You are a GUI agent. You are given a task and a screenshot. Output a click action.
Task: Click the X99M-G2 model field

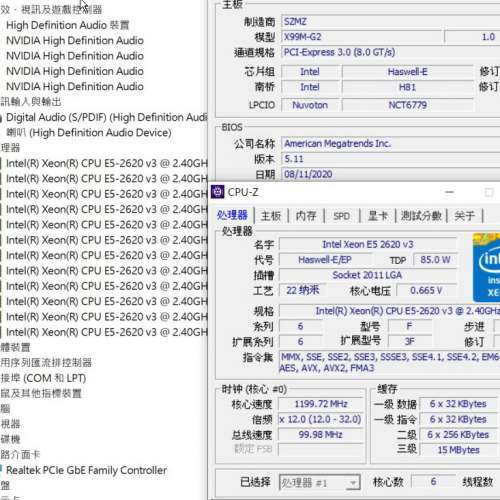tap(362, 37)
